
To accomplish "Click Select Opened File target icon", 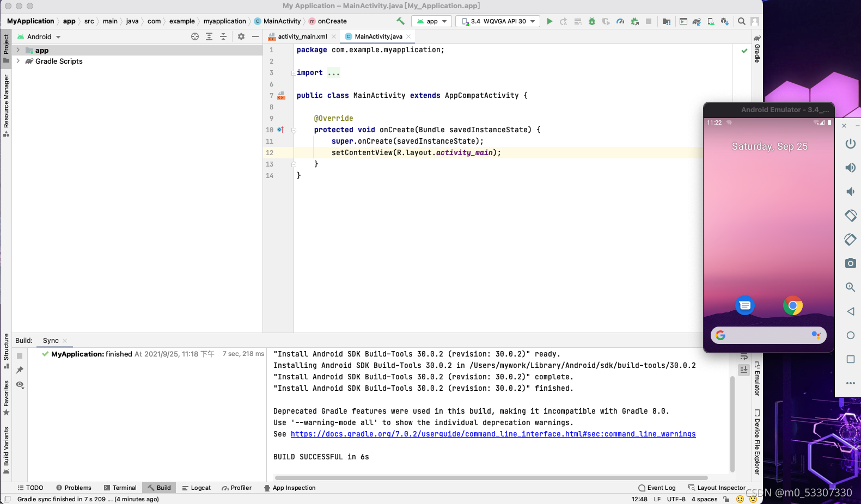I will tap(195, 36).
